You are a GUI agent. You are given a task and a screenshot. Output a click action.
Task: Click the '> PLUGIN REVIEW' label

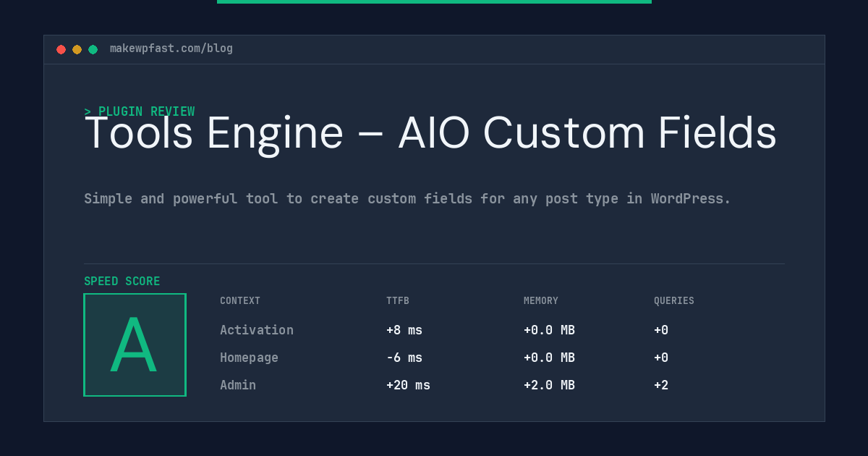[x=140, y=111]
